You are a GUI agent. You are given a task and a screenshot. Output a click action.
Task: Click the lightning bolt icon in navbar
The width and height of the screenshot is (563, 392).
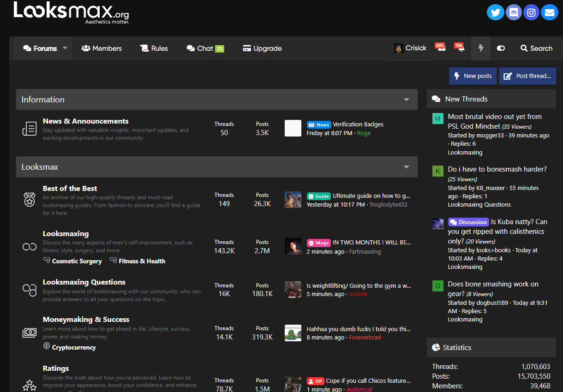481,48
